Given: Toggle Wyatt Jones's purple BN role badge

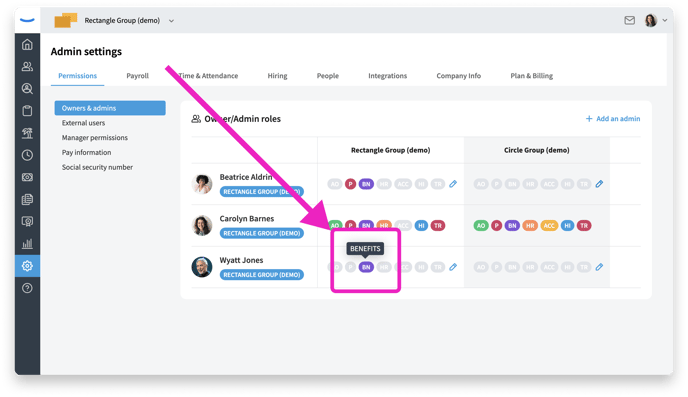Looking at the screenshot, I should tap(366, 267).
